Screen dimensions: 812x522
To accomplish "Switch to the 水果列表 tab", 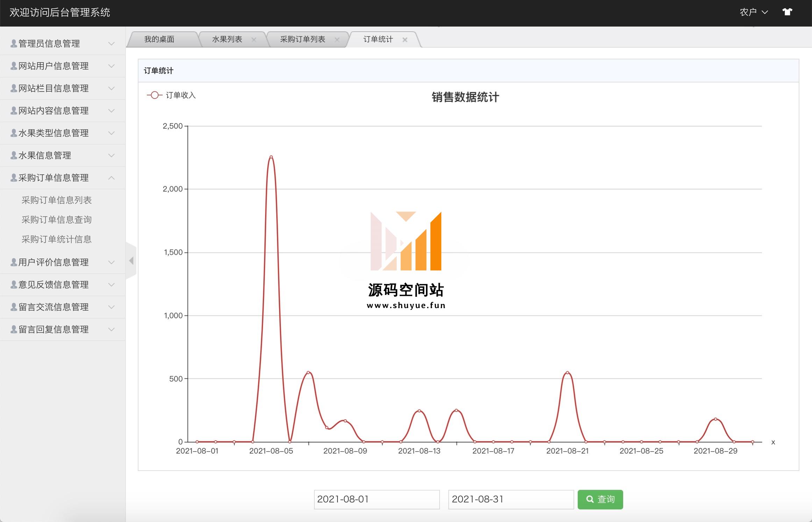I will click(227, 39).
